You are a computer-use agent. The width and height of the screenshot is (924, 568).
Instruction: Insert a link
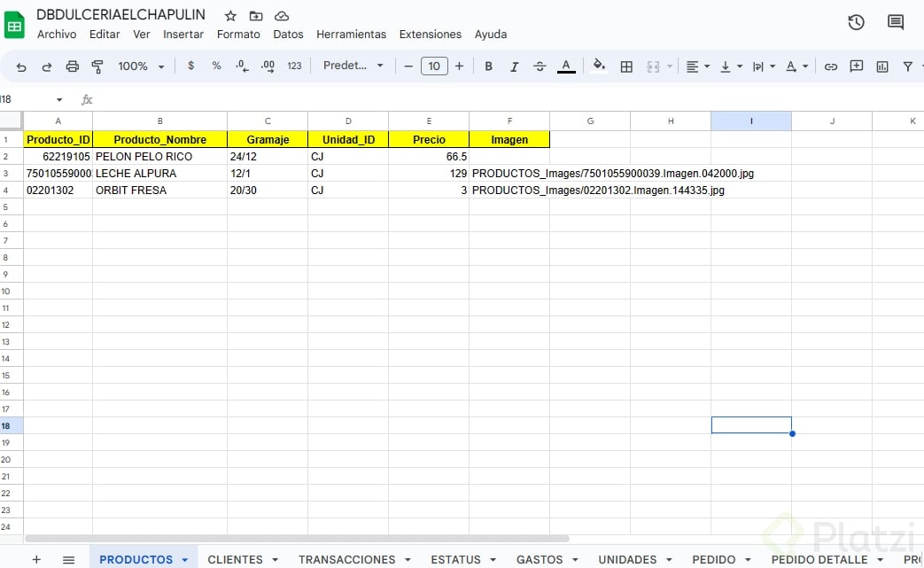click(831, 66)
